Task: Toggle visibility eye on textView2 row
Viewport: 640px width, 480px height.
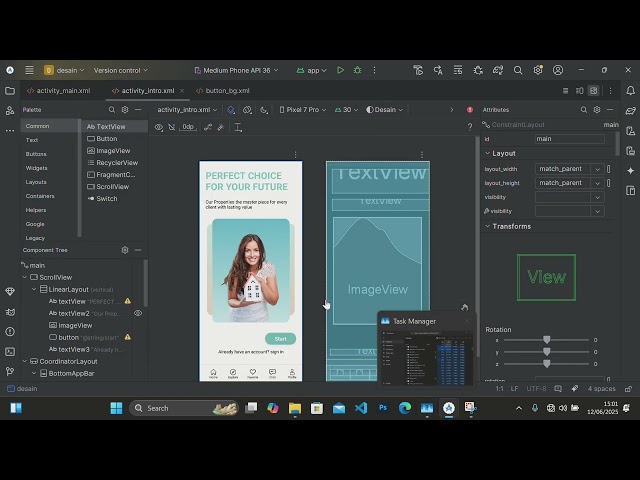Action: point(138,313)
